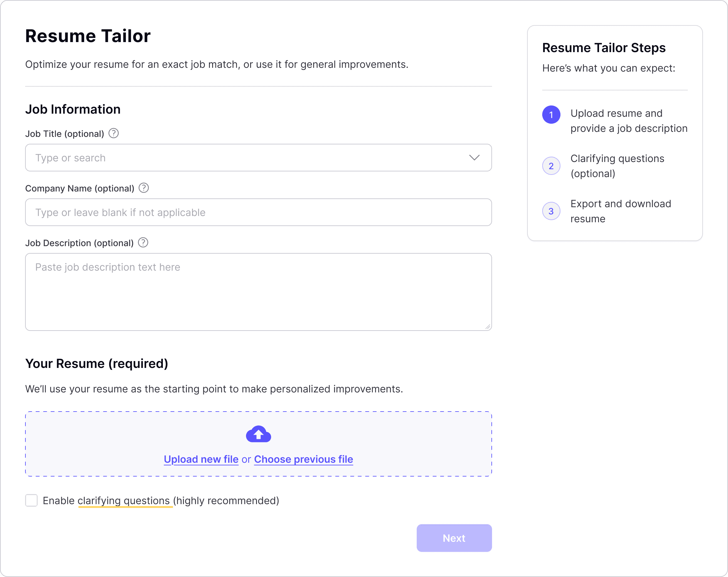Image resolution: width=728 pixels, height=577 pixels.
Task: Toggle the highly recommended clarifying questions option
Action: [31, 501]
